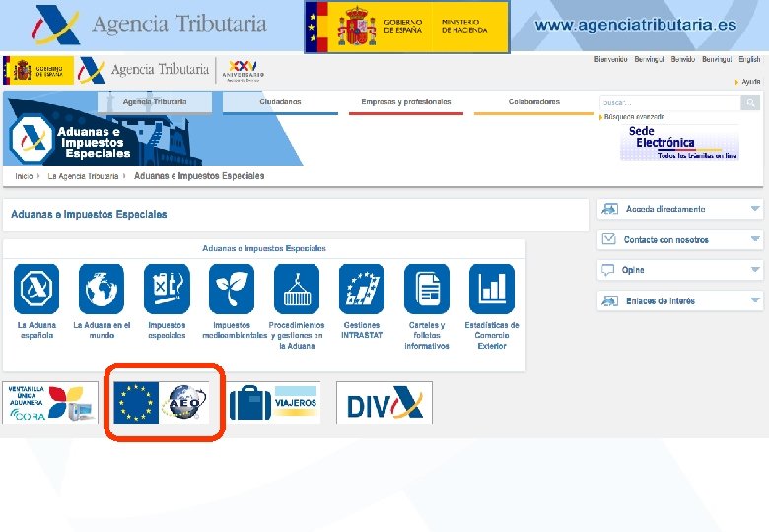Open Carteles y folletos informativos icon
This screenshot has width=769, height=532.
coord(427,289)
